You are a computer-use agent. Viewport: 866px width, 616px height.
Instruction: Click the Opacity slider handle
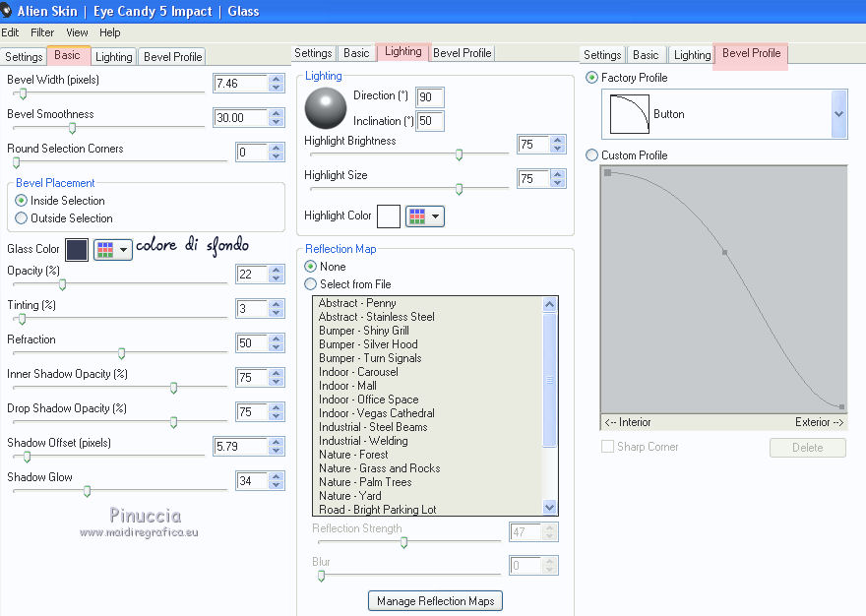[x=62, y=284]
